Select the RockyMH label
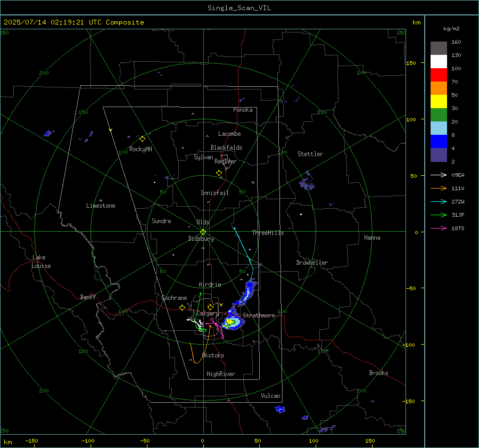The image size is (479, 448). click(141, 149)
